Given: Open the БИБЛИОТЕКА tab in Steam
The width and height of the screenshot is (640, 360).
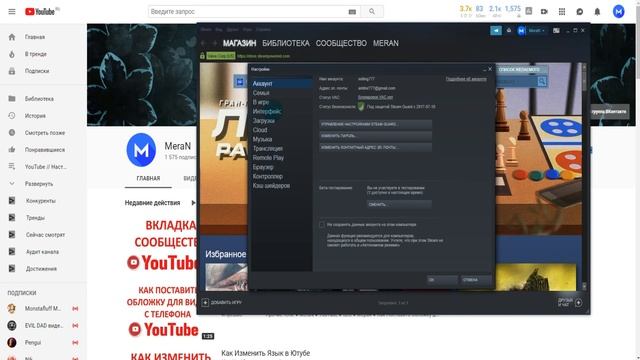Looking at the screenshot, I should point(286,43).
